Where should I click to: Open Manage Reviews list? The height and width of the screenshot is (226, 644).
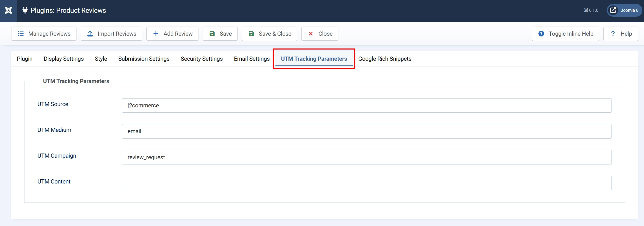[x=44, y=34]
